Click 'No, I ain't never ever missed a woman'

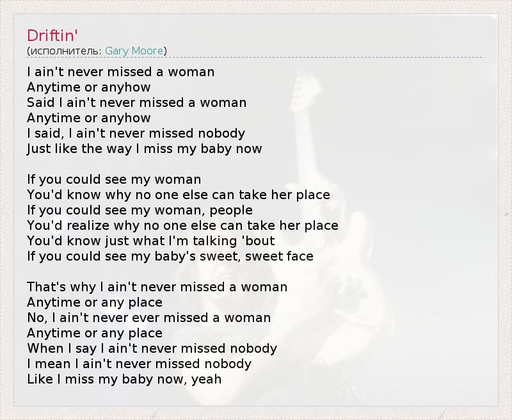(149, 318)
